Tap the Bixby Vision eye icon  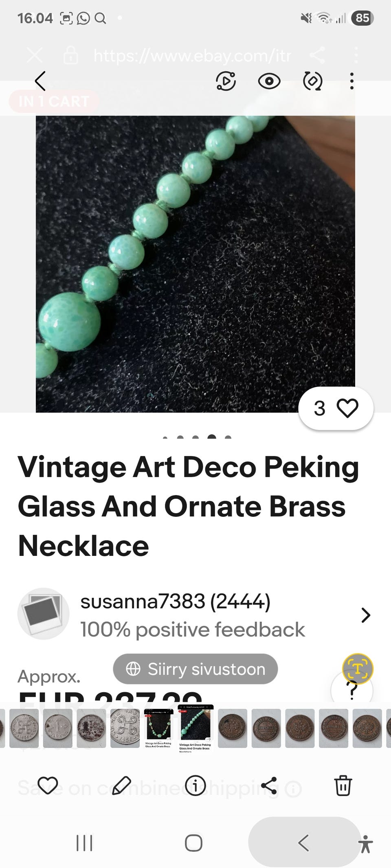(269, 81)
